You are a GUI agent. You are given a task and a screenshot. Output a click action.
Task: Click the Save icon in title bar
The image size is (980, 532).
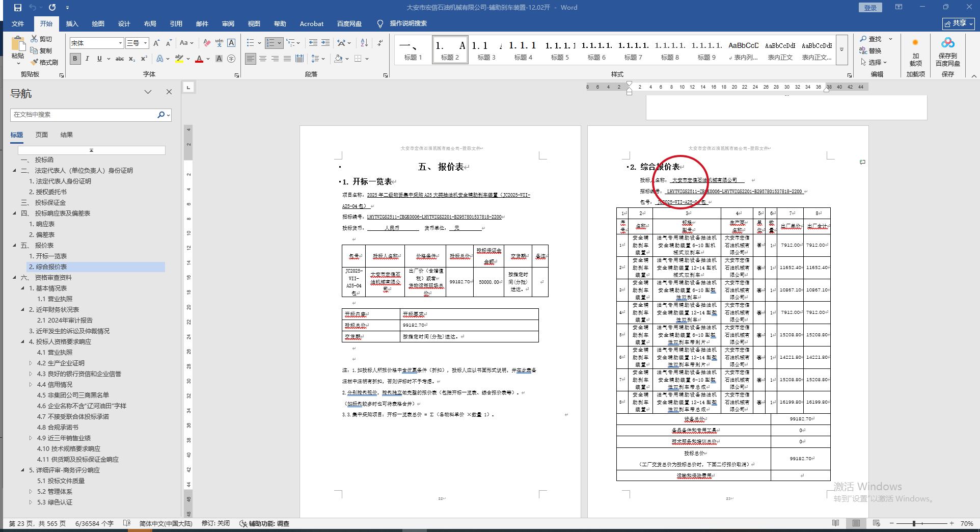click(x=17, y=8)
